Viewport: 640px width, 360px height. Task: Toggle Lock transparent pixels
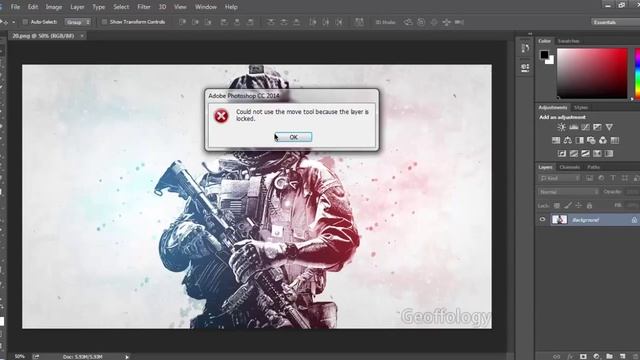(x=557, y=206)
